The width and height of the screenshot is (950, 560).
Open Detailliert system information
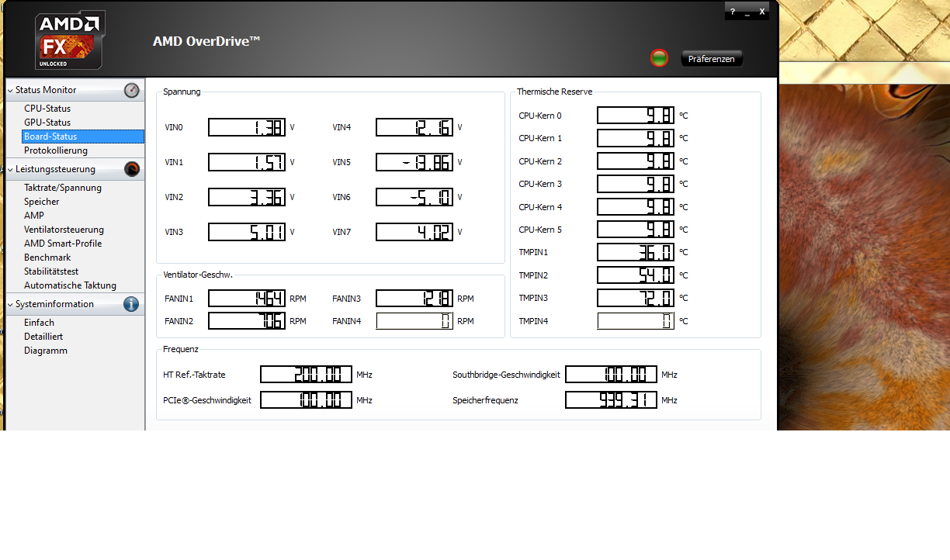(x=43, y=337)
